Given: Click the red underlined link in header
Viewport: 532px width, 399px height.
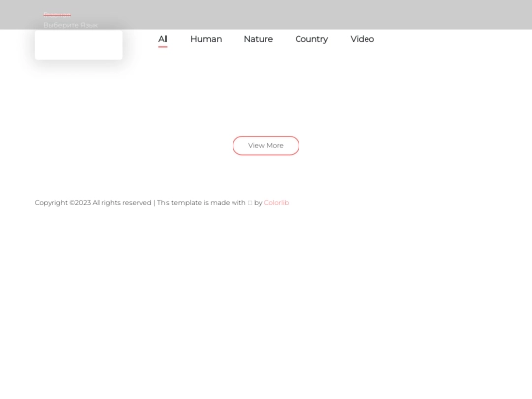Looking at the screenshot, I should click(57, 14).
